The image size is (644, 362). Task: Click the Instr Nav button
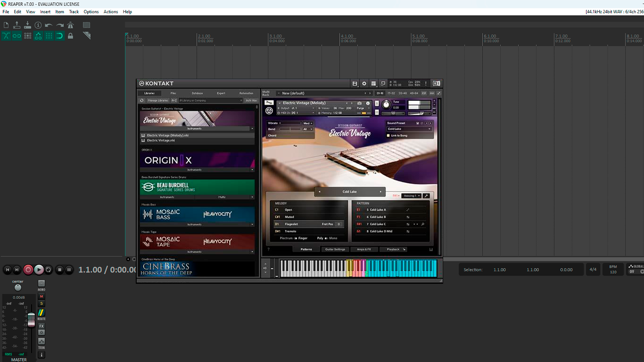251,100
